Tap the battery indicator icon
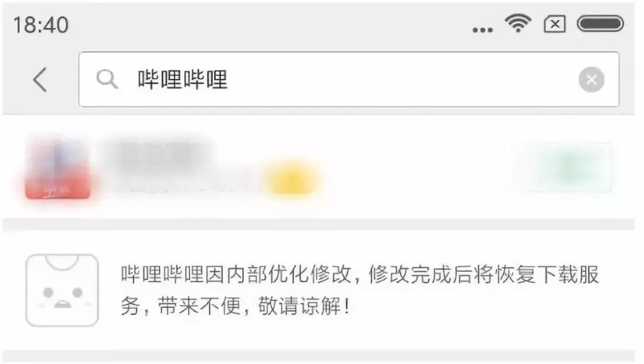 point(600,23)
